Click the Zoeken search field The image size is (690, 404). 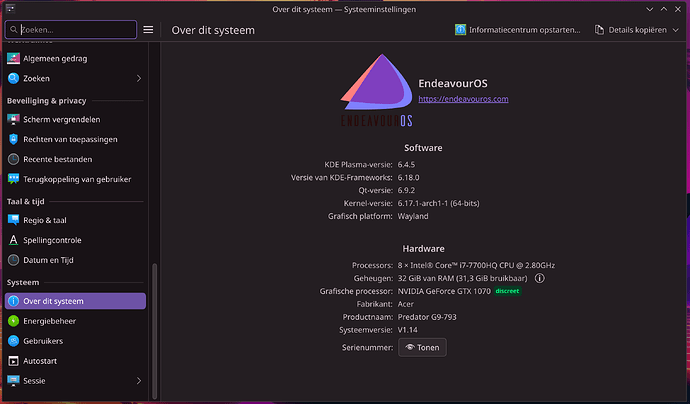click(x=75, y=30)
